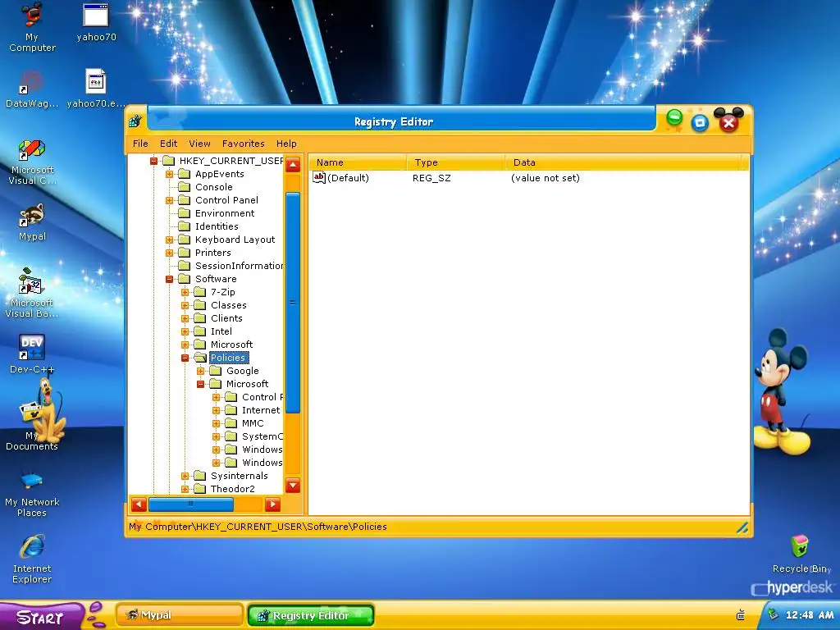Image resolution: width=840 pixels, height=630 pixels.
Task: Collapse the Microsoft key under Policies
Action: (200, 384)
